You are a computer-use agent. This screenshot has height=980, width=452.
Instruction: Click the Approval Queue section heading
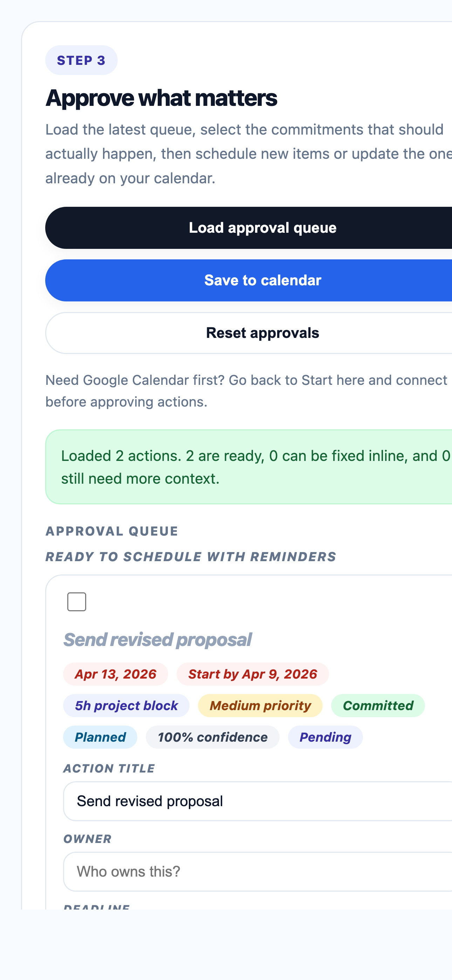click(112, 531)
